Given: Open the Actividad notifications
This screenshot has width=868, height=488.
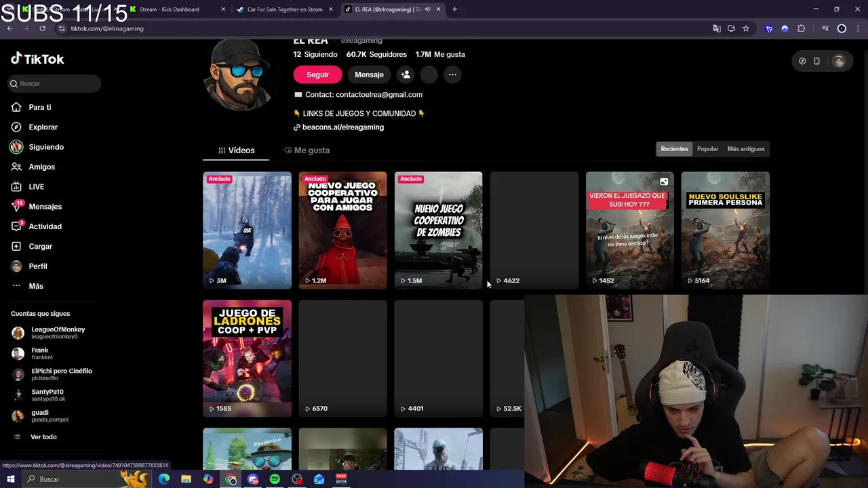Looking at the screenshot, I should tap(37, 226).
